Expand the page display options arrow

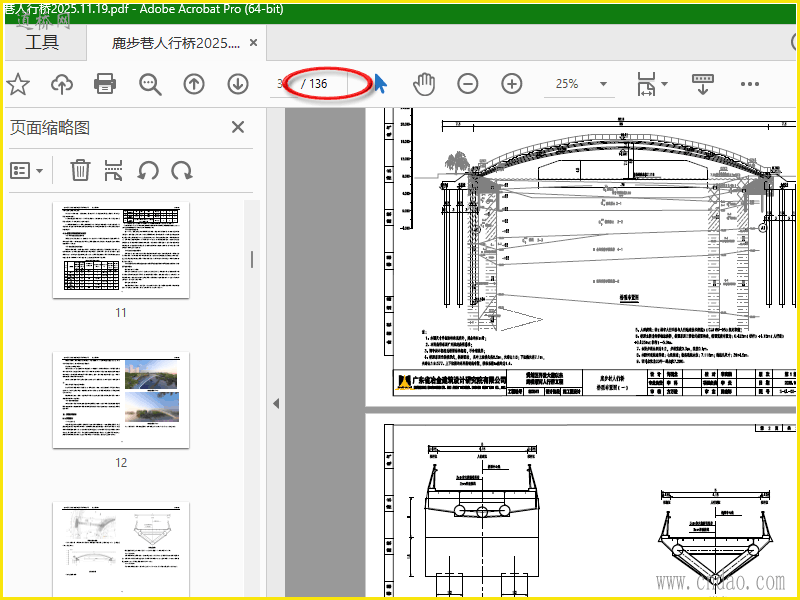(664, 84)
